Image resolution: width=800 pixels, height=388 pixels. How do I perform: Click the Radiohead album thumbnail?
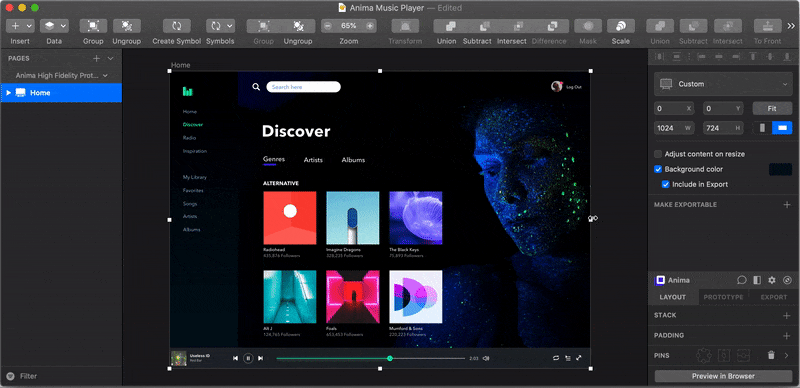290,218
